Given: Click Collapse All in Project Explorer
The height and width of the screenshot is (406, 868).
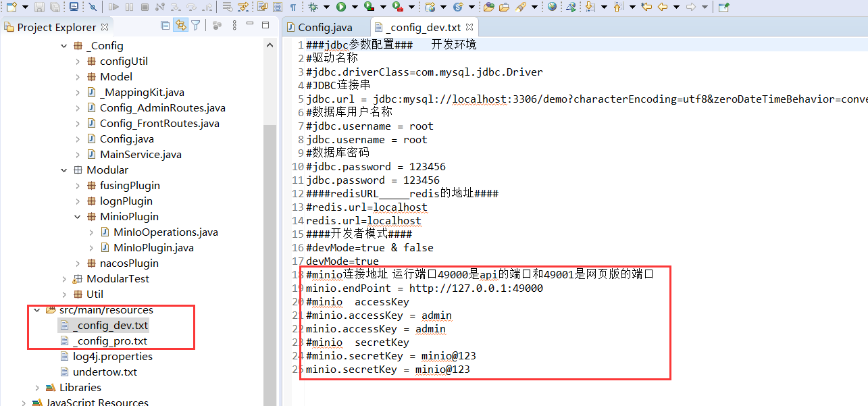Looking at the screenshot, I should [165, 26].
